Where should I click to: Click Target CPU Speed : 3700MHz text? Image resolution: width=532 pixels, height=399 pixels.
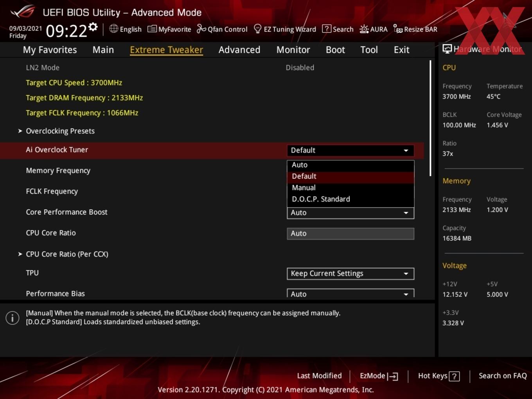pyautogui.click(x=74, y=83)
